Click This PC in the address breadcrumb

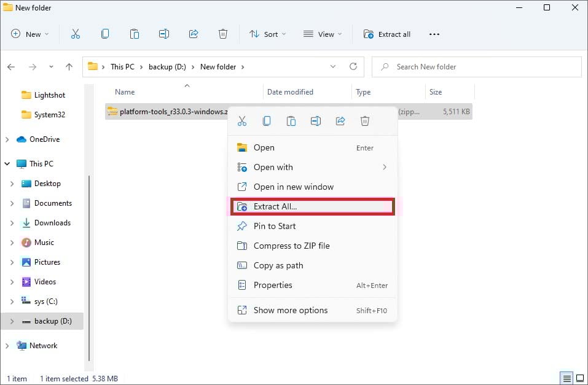[x=122, y=67]
